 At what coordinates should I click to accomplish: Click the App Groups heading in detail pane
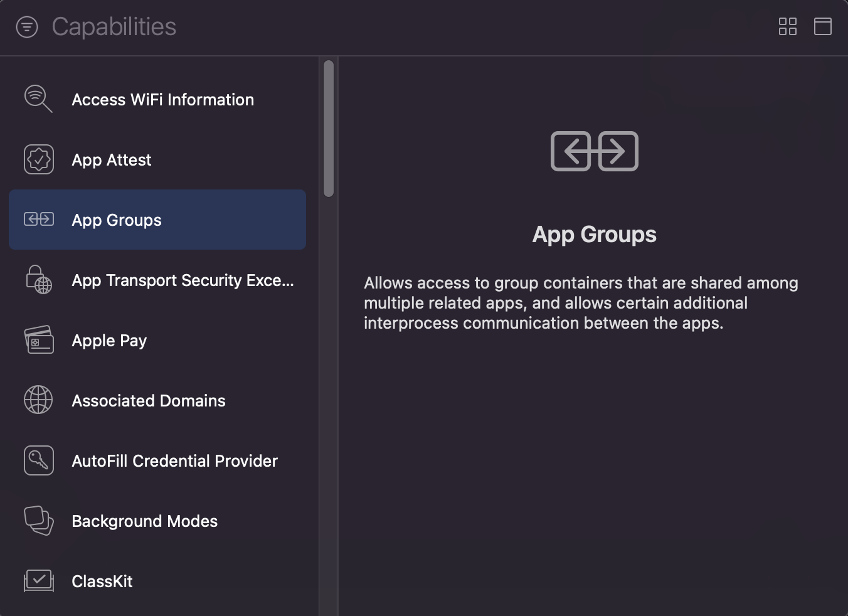pyautogui.click(x=595, y=234)
